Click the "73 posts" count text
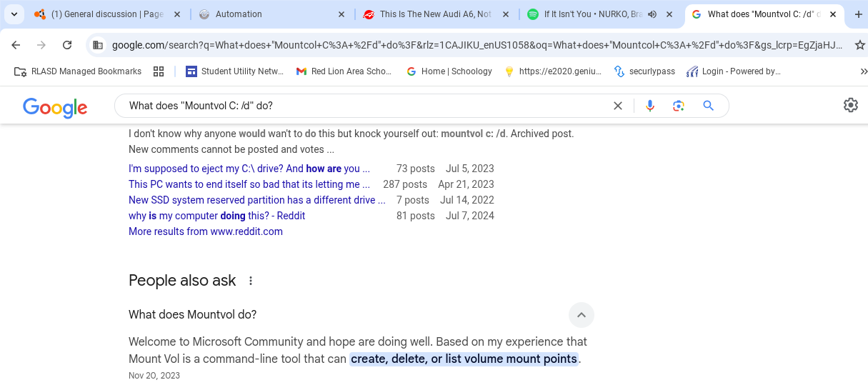 coord(416,169)
